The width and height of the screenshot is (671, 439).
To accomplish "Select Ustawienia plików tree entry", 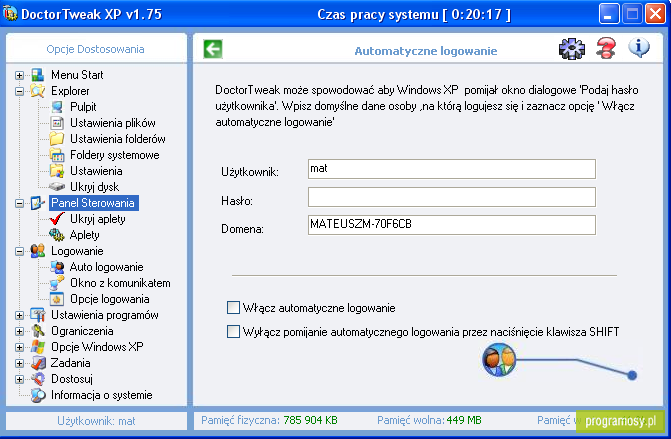I will click(113, 123).
